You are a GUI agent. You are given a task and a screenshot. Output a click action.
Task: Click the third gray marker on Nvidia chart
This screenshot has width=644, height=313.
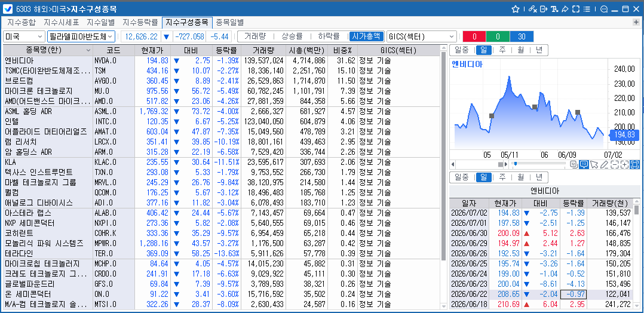coord(578,112)
